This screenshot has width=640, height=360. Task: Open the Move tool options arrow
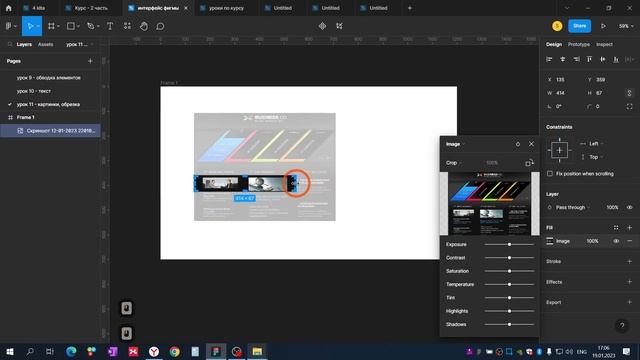(38, 27)
